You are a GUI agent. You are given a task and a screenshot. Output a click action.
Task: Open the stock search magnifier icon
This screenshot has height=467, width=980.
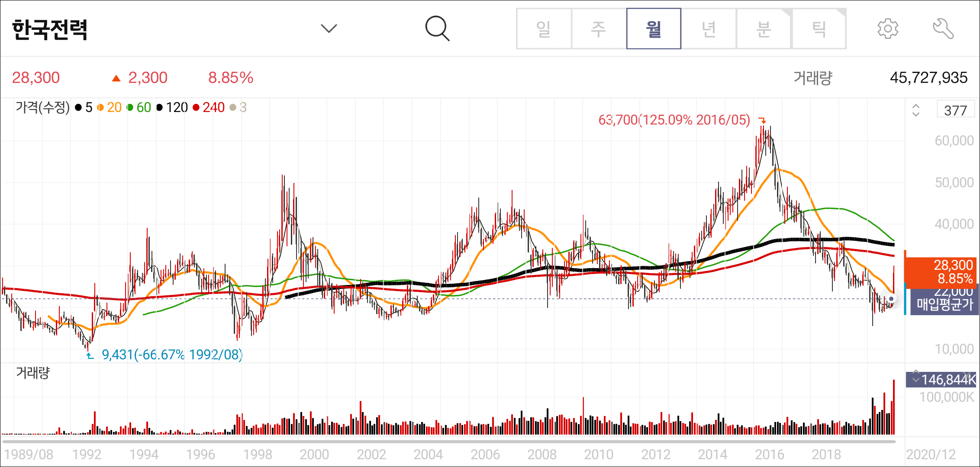click(x=437, y=29)
